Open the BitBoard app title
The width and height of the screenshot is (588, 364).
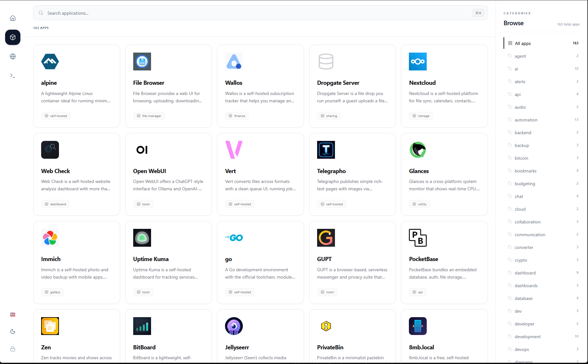tap(144, 347)
